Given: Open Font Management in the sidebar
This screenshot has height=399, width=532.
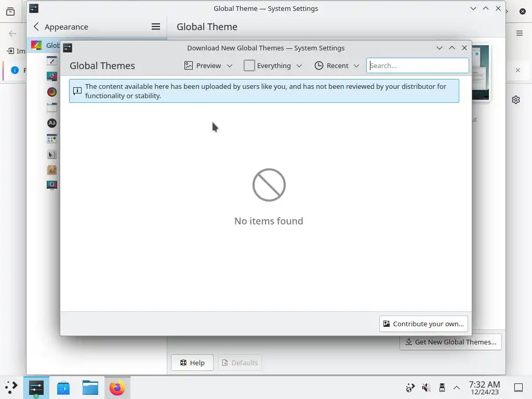Looking at the screenshot, I should click(52, 170).
